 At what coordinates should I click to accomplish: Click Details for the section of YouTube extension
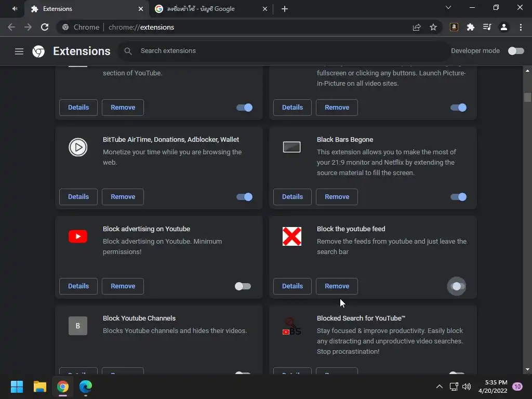[78, 107]
